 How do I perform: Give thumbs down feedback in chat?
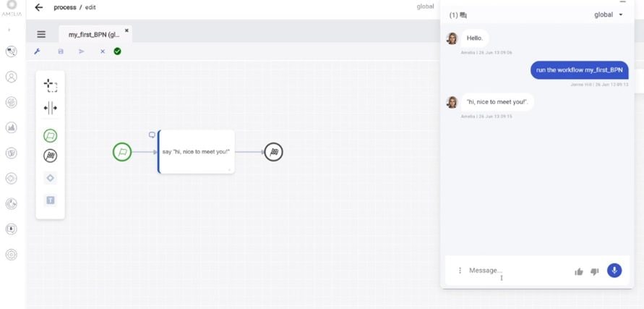click(x=594, y=271)
